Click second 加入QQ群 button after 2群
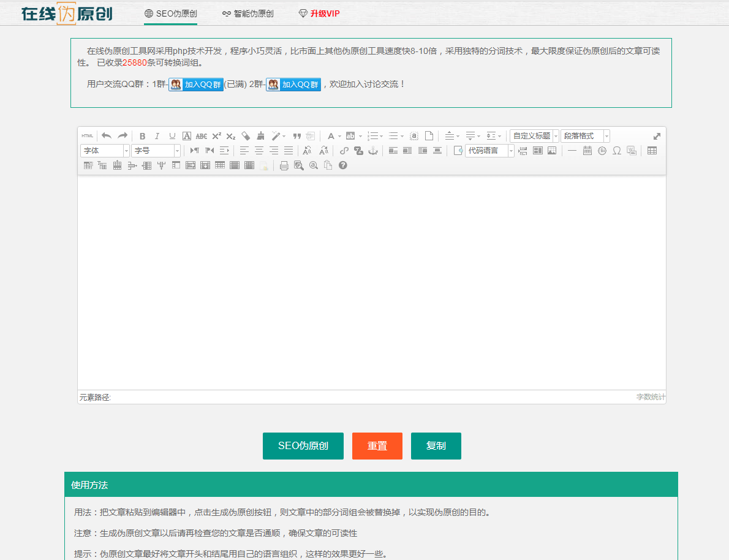This screenshot has width=729, height=560. (293, 85)
